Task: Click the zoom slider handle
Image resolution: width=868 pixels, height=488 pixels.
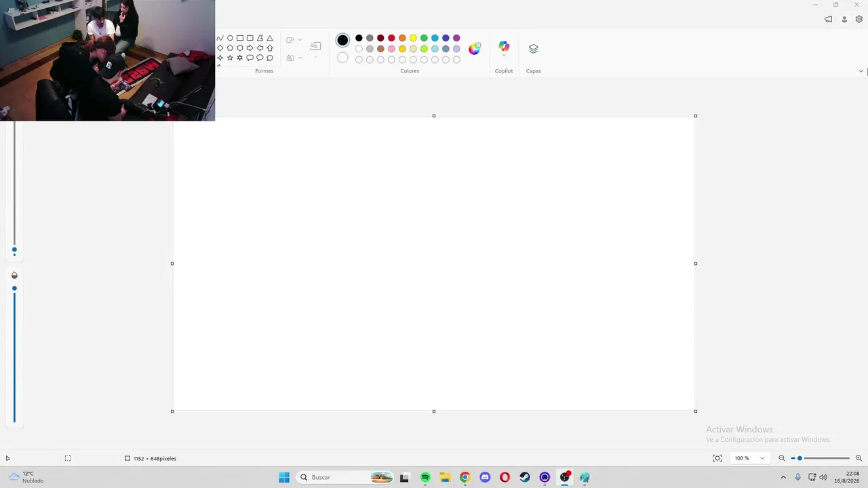Action: click(x=800, y=458)
